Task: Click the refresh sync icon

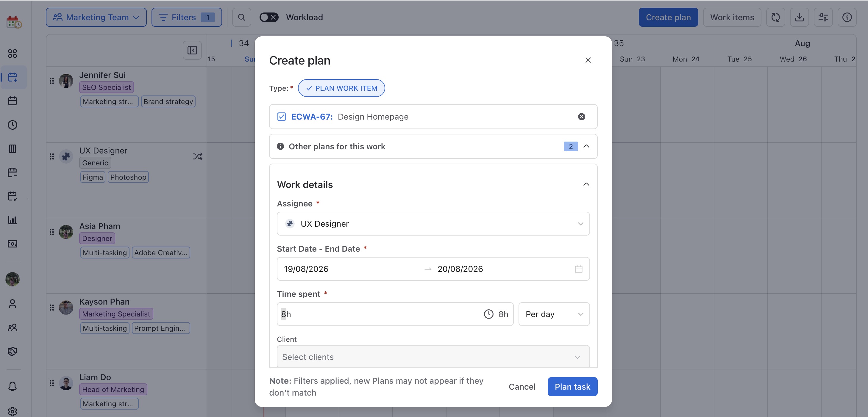Action: tap(776, 17)
